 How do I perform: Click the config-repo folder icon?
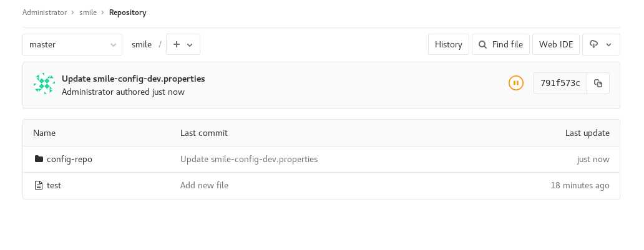(39, 159)
